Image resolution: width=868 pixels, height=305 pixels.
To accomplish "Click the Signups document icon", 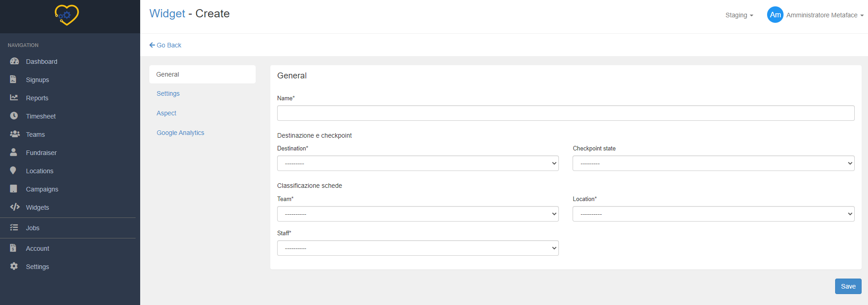I will [13, 79].
